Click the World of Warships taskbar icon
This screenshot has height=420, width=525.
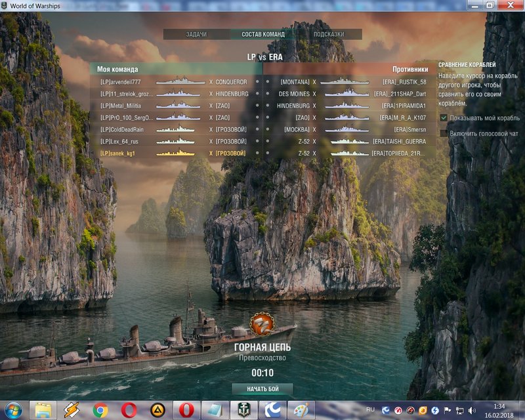click(244, 410)
